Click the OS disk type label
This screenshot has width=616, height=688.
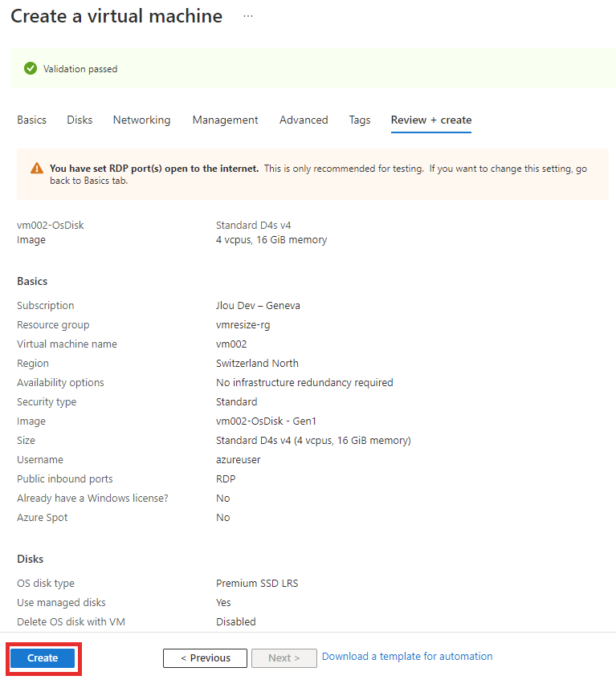pyautogui.click(x=46, y=583)
